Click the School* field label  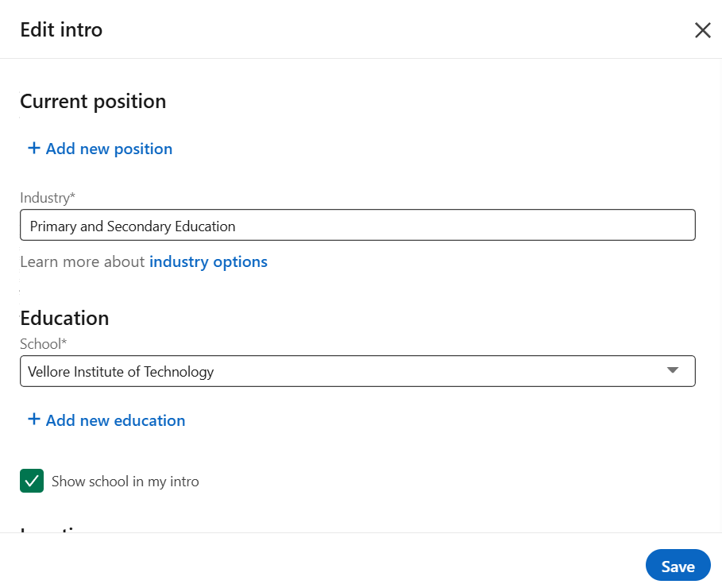pyautogui.click(x=43, y=344)
